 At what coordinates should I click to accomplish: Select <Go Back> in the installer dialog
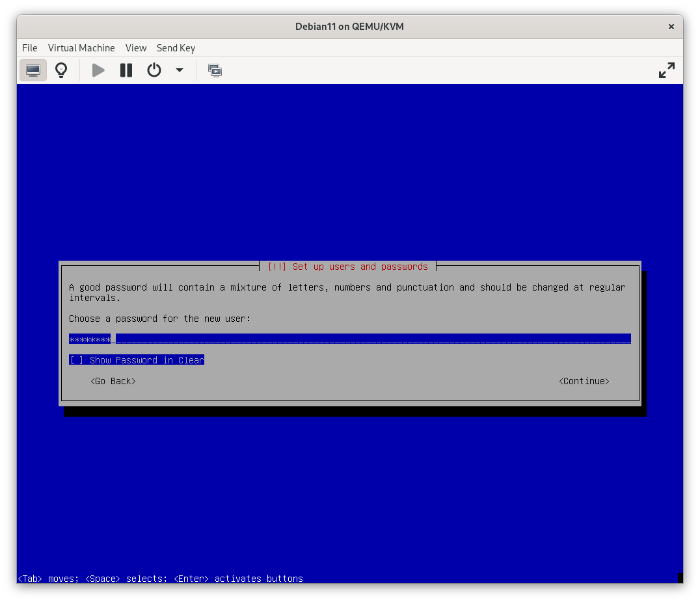point(113,381)
